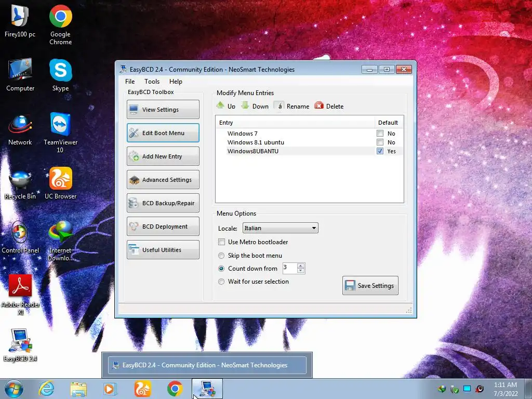This screenshot has width=532, height=399.
Task: Select Internet Download Manager desktop icon
Action: point(60,241)
